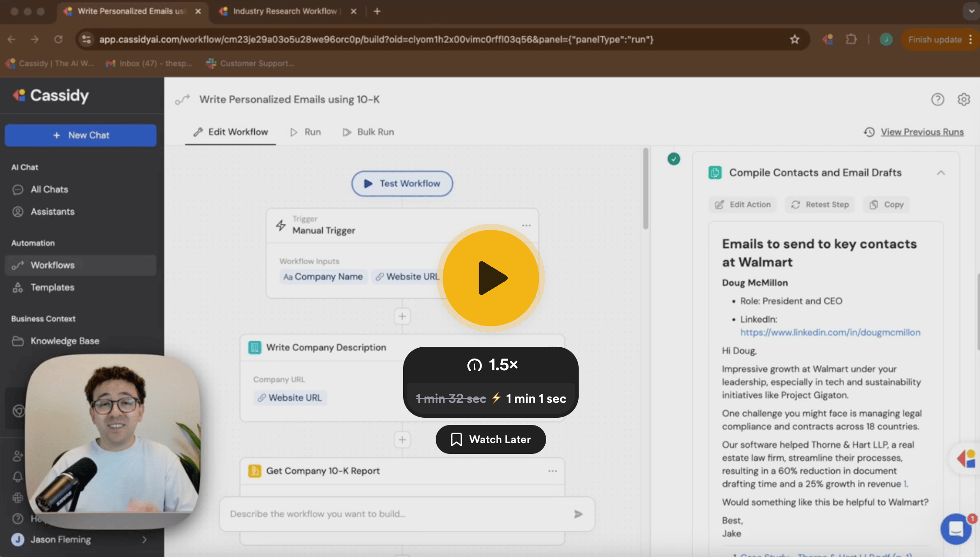Copy the step output with Copy button

(x=886, y=205)
